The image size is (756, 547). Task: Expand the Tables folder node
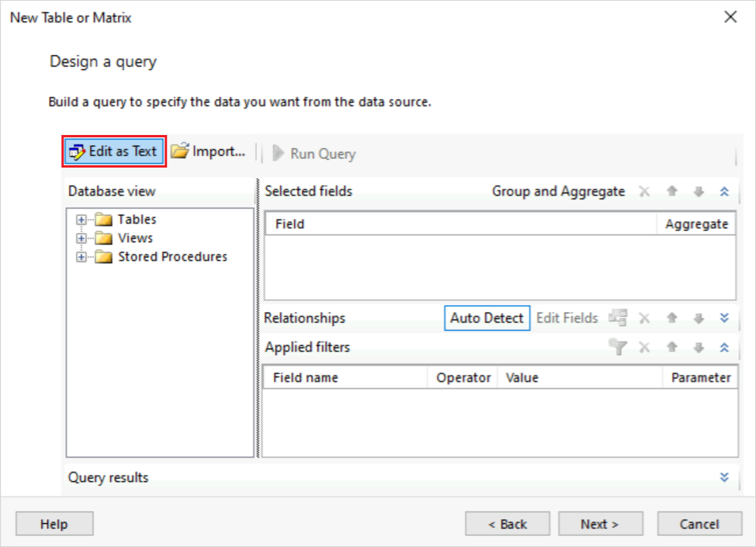[81, 219]
